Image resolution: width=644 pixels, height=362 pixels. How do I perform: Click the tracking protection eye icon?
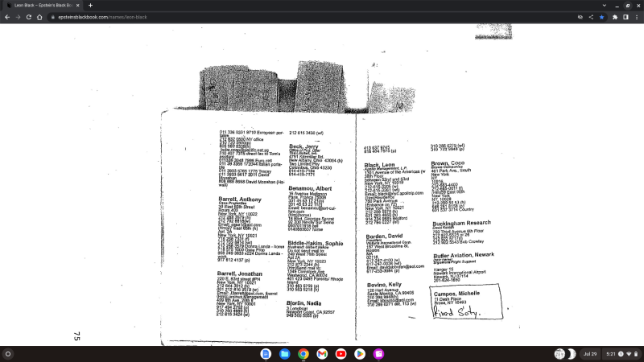[580, 17]
